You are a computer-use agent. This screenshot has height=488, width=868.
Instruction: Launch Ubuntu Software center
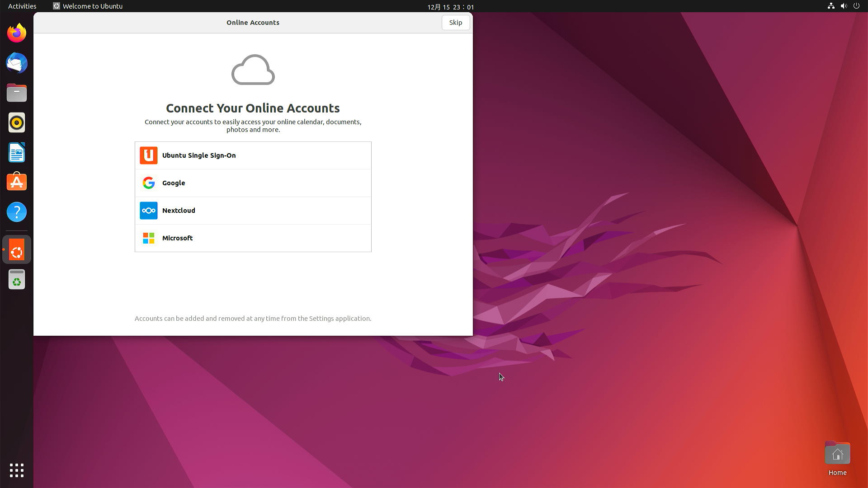tap(16, 182)
